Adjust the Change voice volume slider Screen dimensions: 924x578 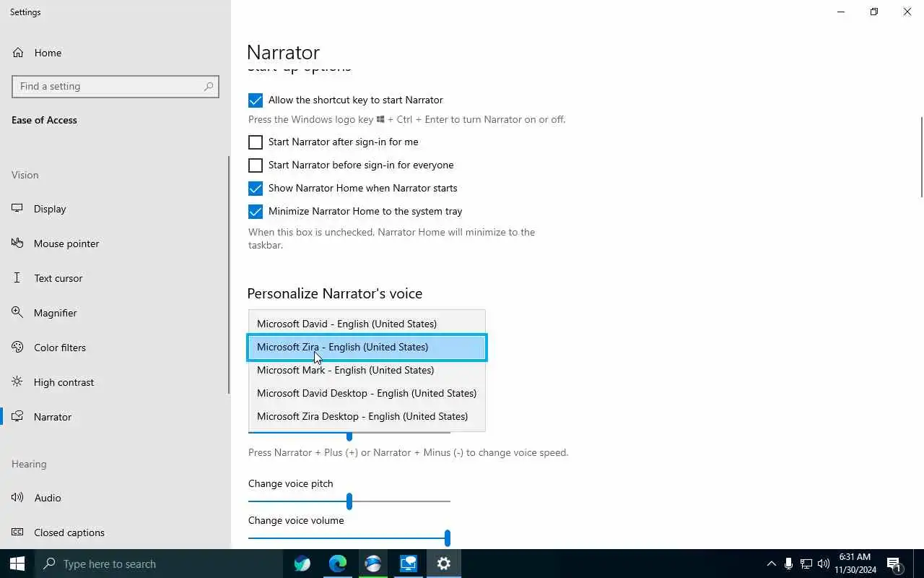pyautogui.click(x=349, y=538)
